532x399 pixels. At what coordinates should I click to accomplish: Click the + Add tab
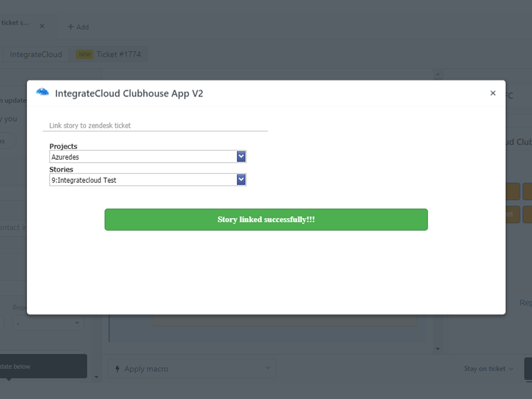pyautogui.click(x=78, y=26)
